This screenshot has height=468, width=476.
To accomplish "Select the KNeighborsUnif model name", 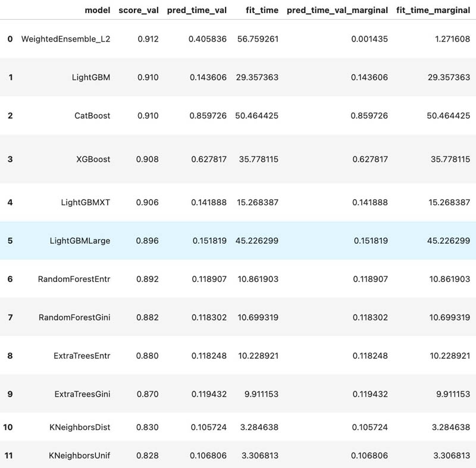I will point(80,456).
